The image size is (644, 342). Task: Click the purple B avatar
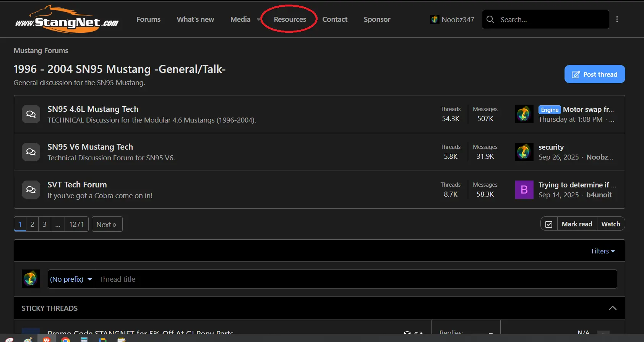click(524, 190)
